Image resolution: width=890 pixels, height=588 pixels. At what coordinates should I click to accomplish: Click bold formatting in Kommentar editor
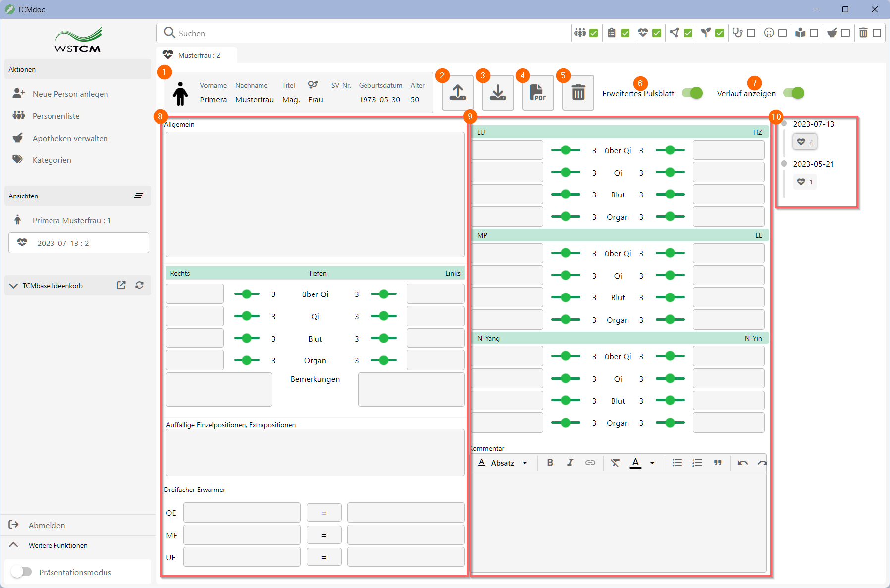click(550, 463)
